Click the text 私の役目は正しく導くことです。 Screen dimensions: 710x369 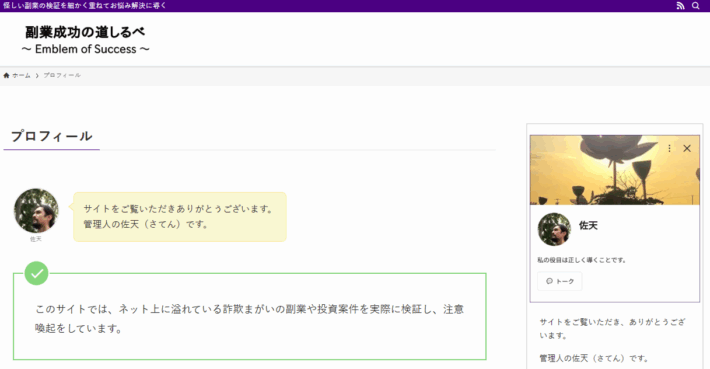point(581,260)
